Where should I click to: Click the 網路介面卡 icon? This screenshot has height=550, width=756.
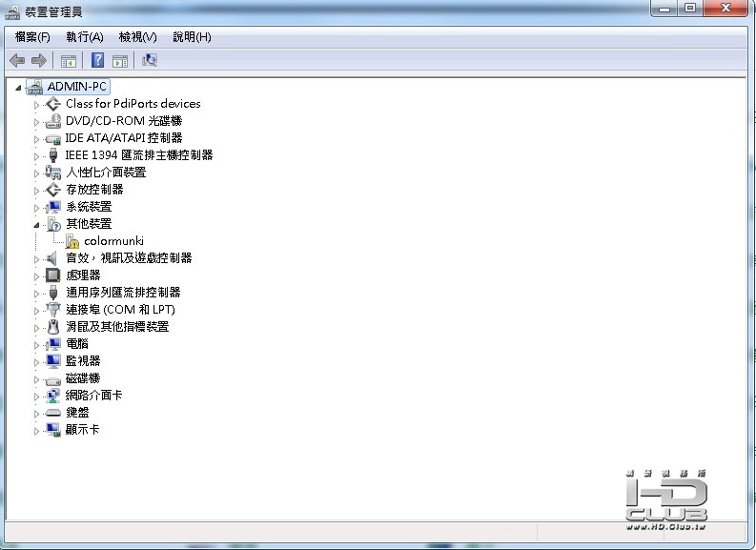click(x=53, y=396)
